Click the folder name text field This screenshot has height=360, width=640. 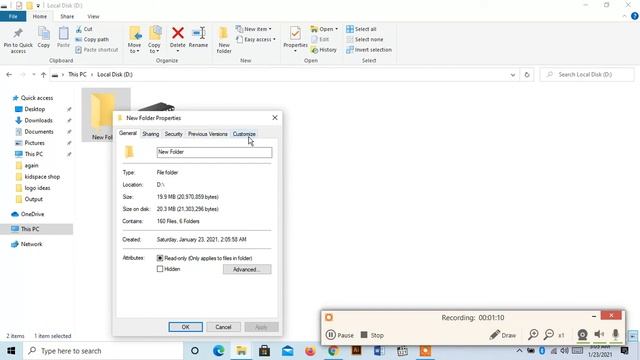tap(214, 152)
